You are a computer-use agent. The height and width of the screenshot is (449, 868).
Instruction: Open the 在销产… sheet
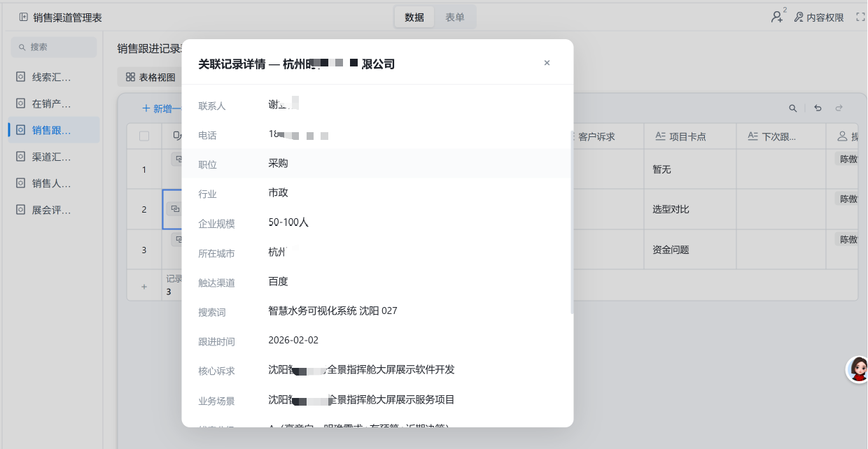(54, 104)
